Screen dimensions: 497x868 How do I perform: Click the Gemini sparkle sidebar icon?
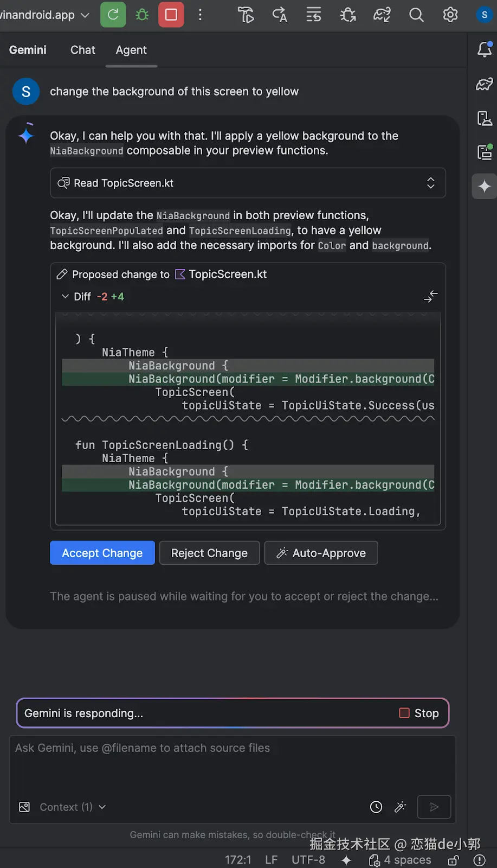coord(485,187)
